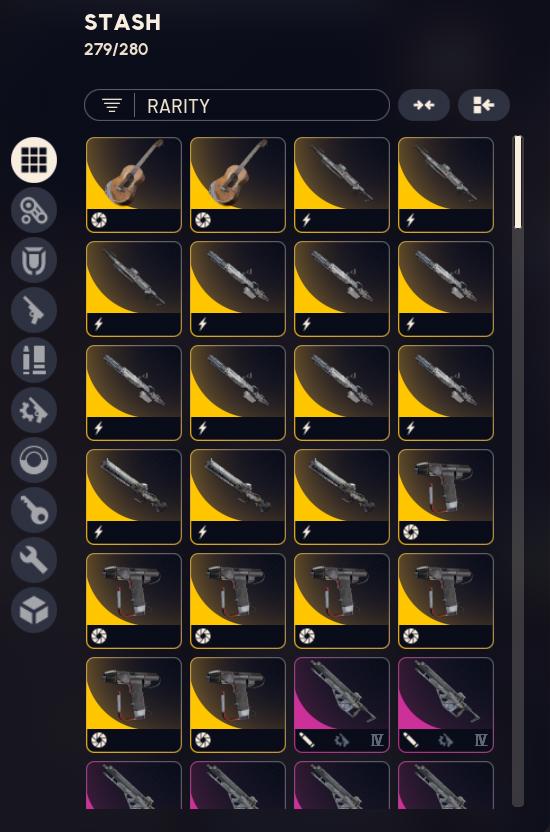Select the last gold pistol before purple rifles
The width and height of the screenshot is (550, 832).
238,705
